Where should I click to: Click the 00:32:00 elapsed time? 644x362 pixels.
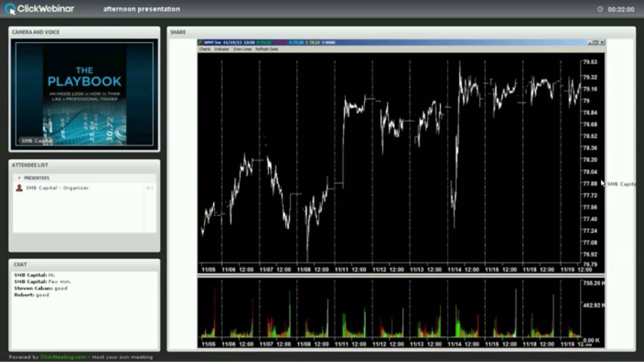(x=621, y=10)
